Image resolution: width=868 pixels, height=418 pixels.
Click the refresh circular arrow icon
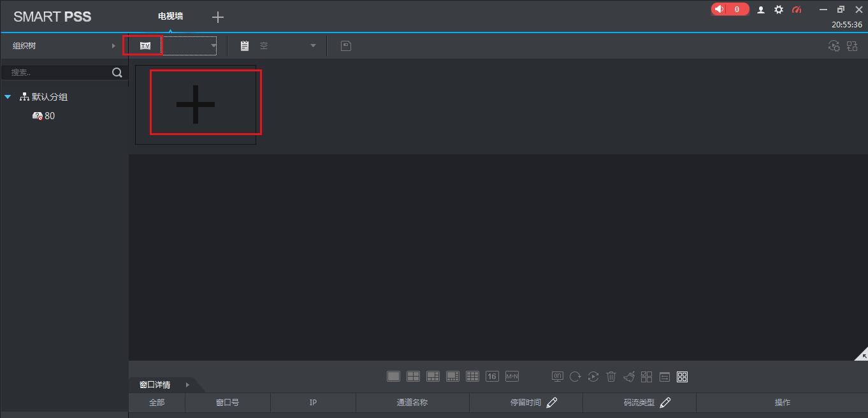(x=575, y=377)
